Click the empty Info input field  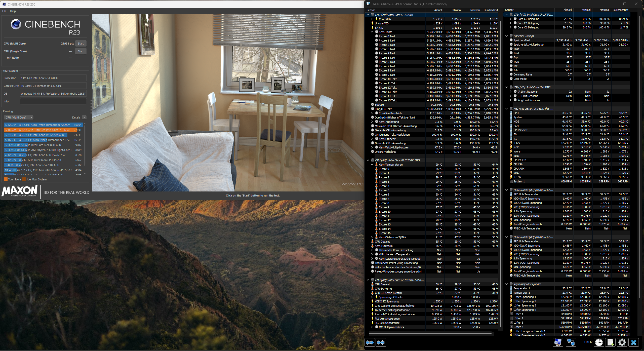[53, 101]
